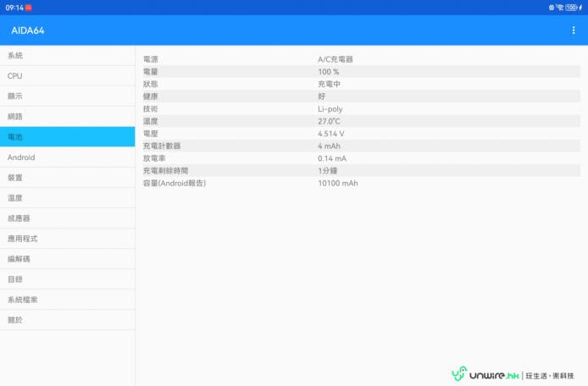Select the 溫度 label in battery details
Viewport: 588px width, 386px height.
click(150, 121)
